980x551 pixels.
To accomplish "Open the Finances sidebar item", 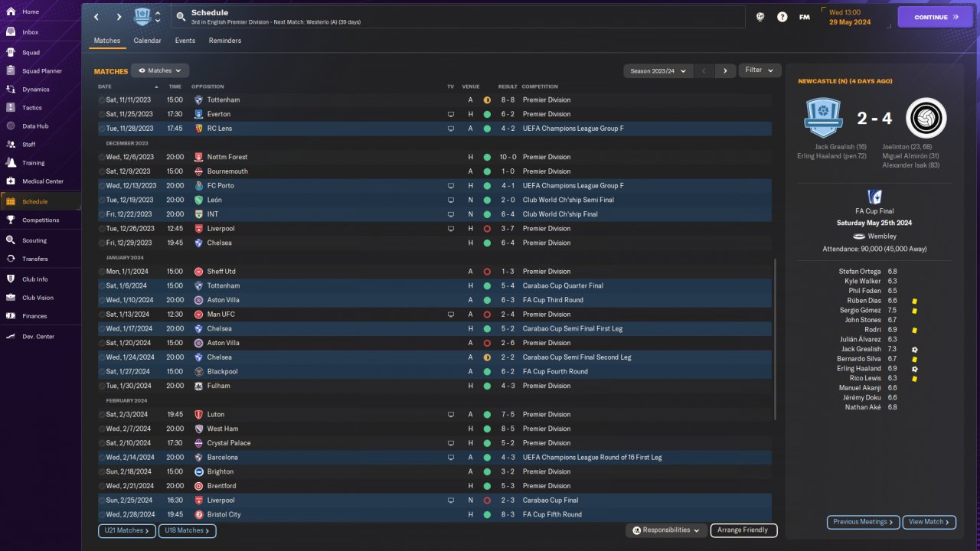I will (11, 316).
